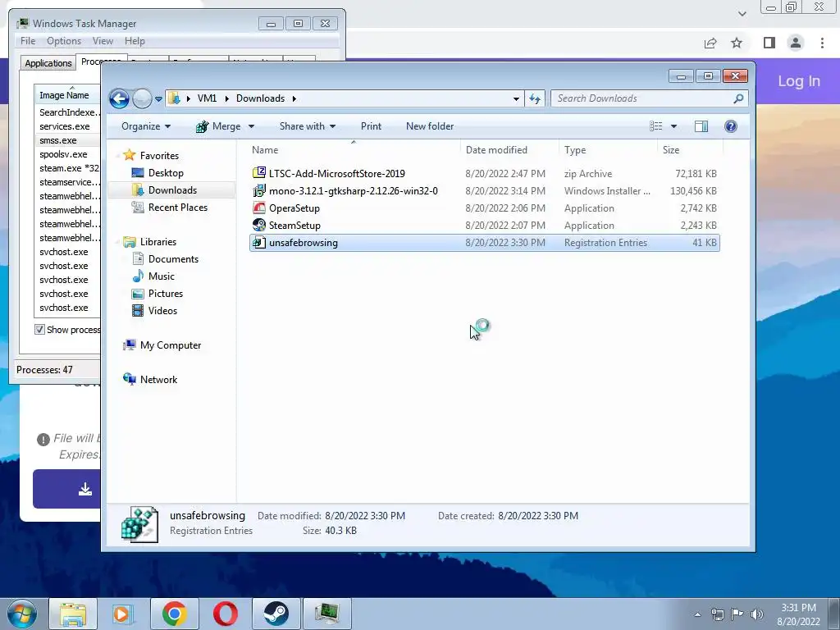Open the Organize menu
Image resolution: width=840 pixels, height=630 pixels.
(x=146, y=126)
